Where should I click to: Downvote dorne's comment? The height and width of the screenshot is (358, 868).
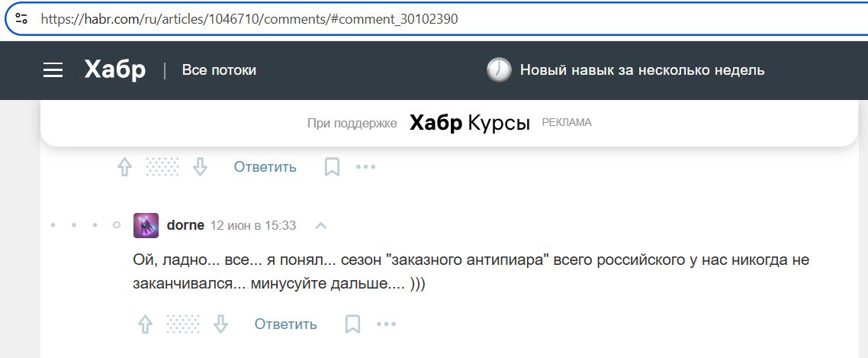point(221,324)
